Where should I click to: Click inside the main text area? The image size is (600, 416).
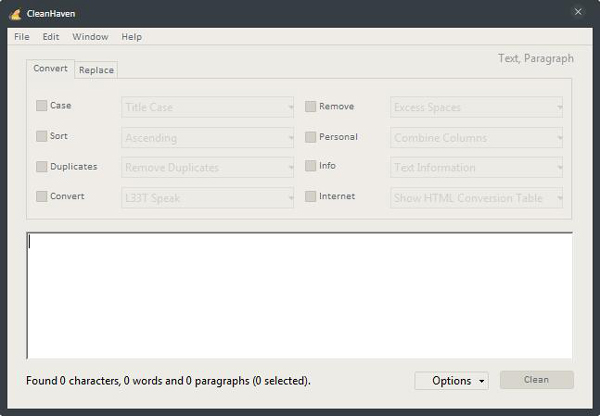coord(300,295)
